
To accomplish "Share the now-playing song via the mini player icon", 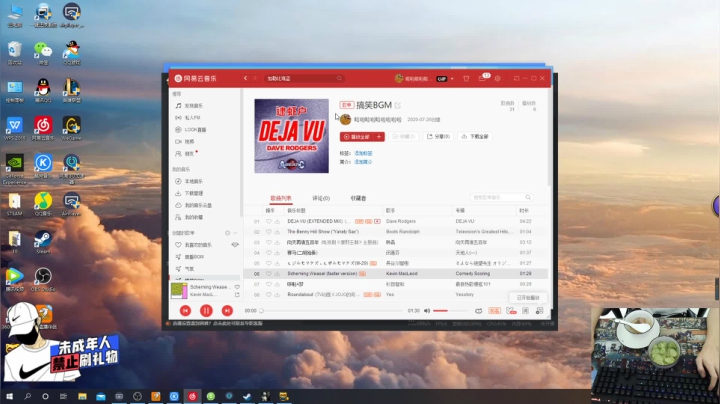I will pyautogui.click(x=237, y=295).
